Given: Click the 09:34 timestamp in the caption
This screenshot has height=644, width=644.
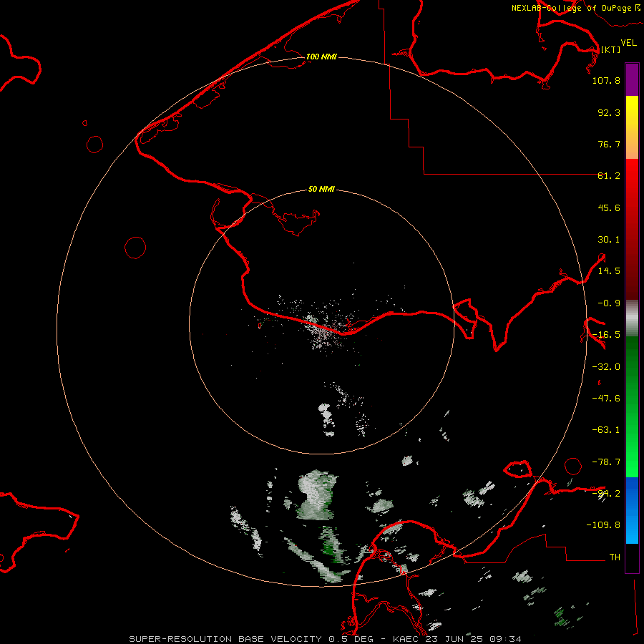Looking at the screenshot, I should pos(506,639).
